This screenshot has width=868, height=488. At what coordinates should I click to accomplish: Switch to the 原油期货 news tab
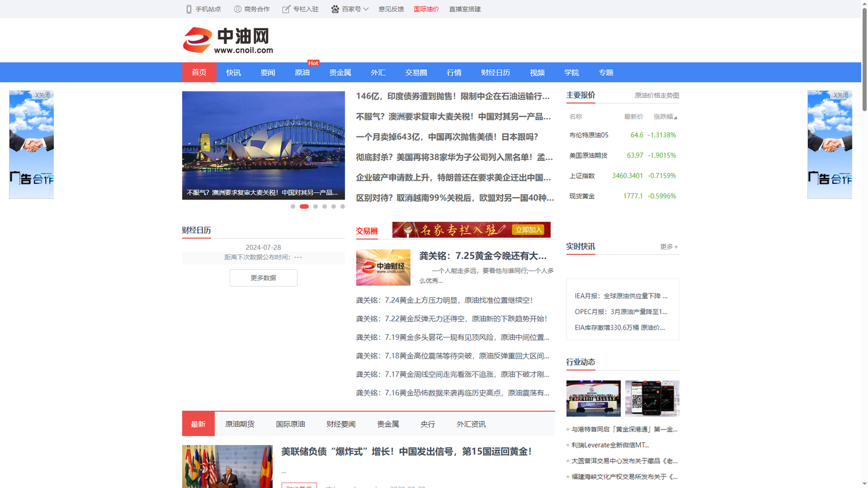pos(240,424)
